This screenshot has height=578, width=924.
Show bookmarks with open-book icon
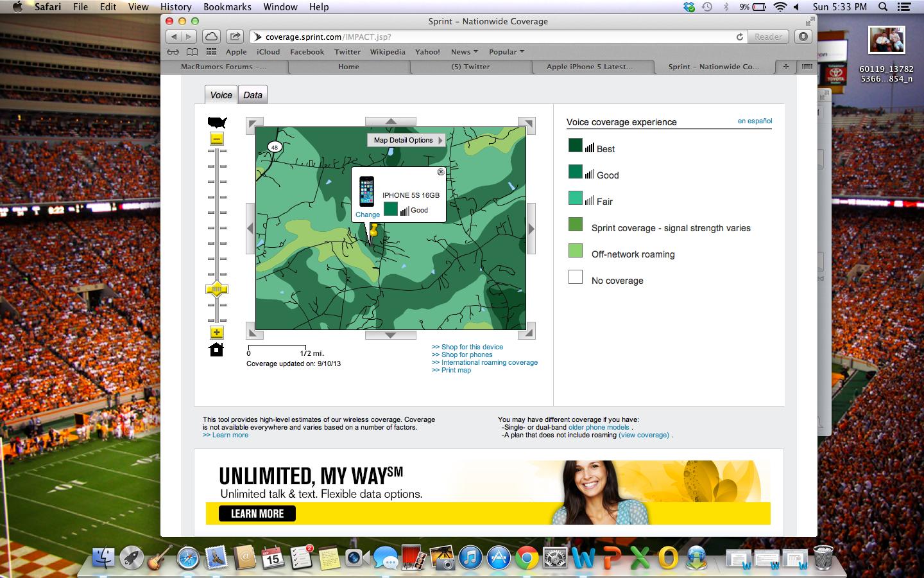pyautogui.click(x=192, y=52)
